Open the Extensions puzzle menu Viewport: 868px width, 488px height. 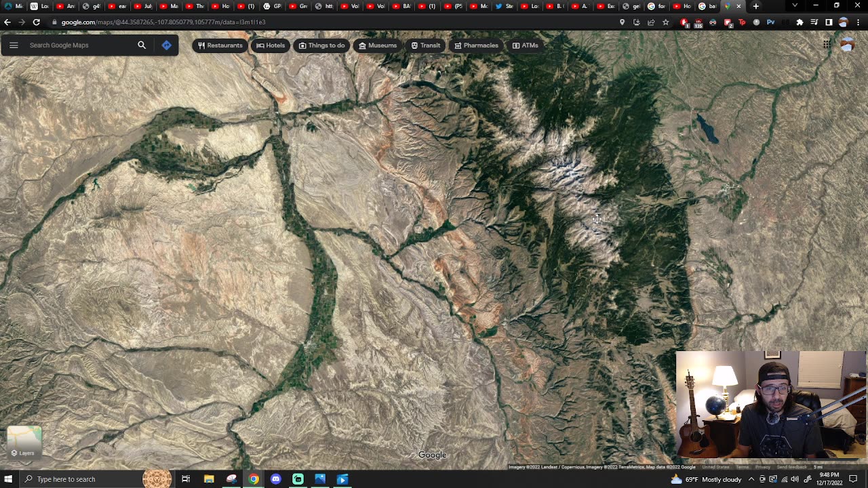(x=800, y=22)
